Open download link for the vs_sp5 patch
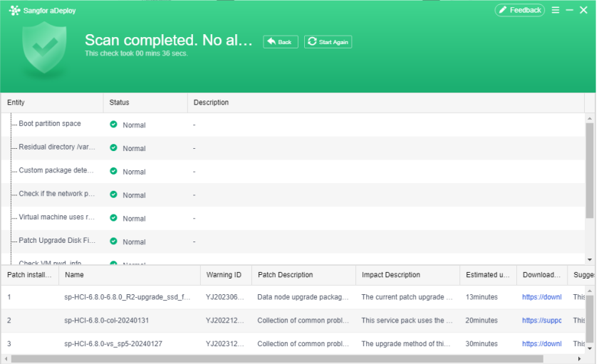599x364 pixels. (541, 344)
